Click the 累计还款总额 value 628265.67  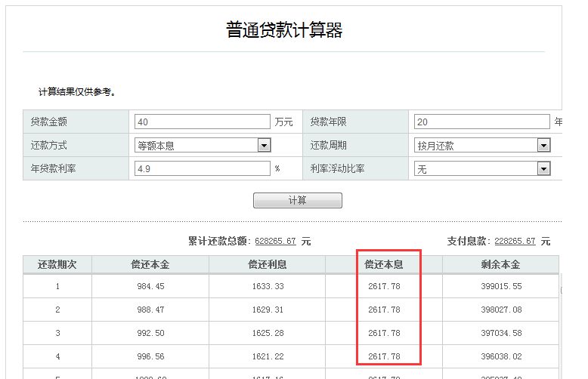coord(276,241)
